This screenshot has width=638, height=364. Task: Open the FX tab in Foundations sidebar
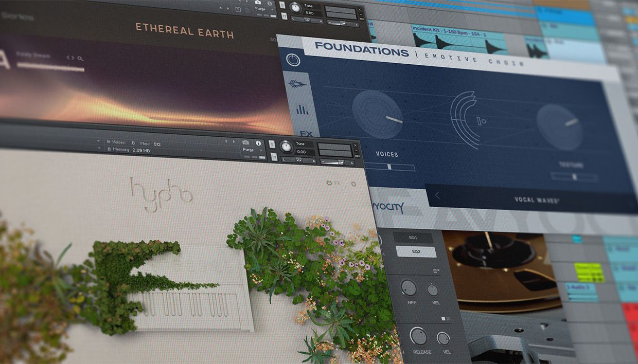pyautogui.click(x=307, y=134)
